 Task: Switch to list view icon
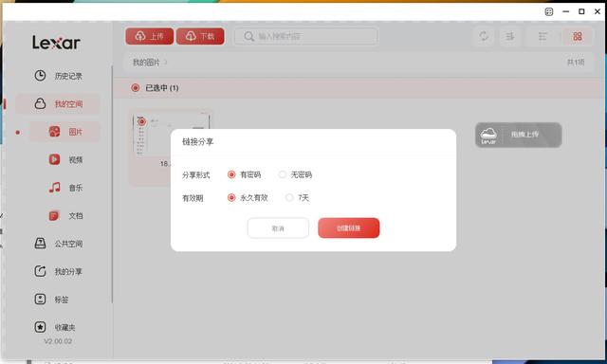coord(543,36)
